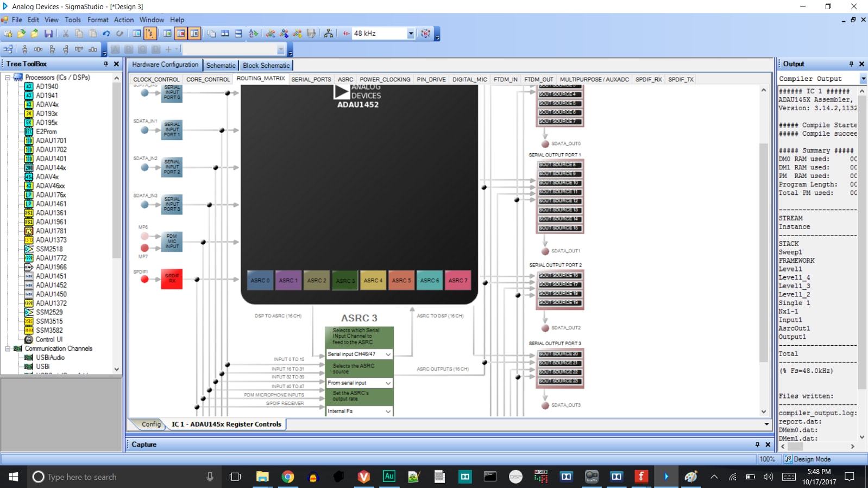Viewport: 868px width, 488px height.
Task: Click the PDM MIC INPUT block
Action: 172,242
